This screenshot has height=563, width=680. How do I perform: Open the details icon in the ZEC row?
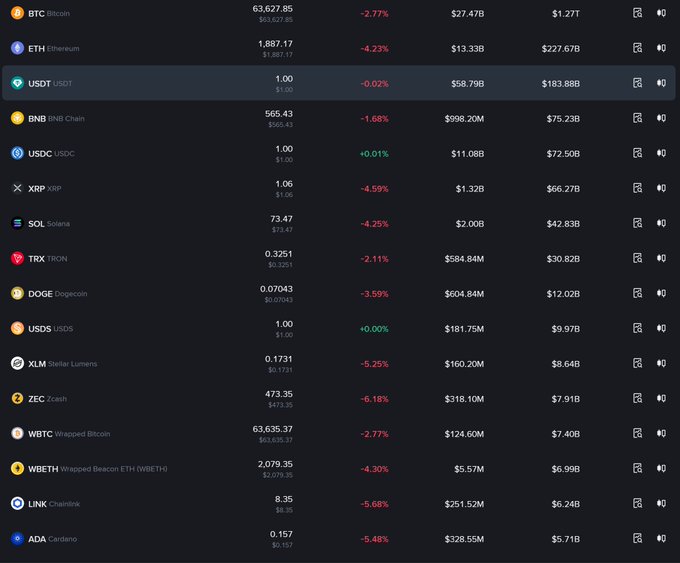[x=637, y=398]
